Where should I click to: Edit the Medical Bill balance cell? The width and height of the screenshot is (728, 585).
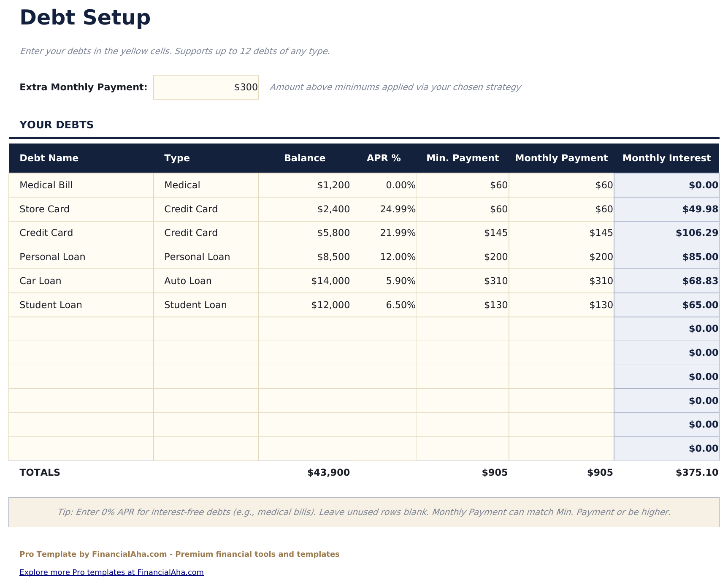click(x=305, y=185)
